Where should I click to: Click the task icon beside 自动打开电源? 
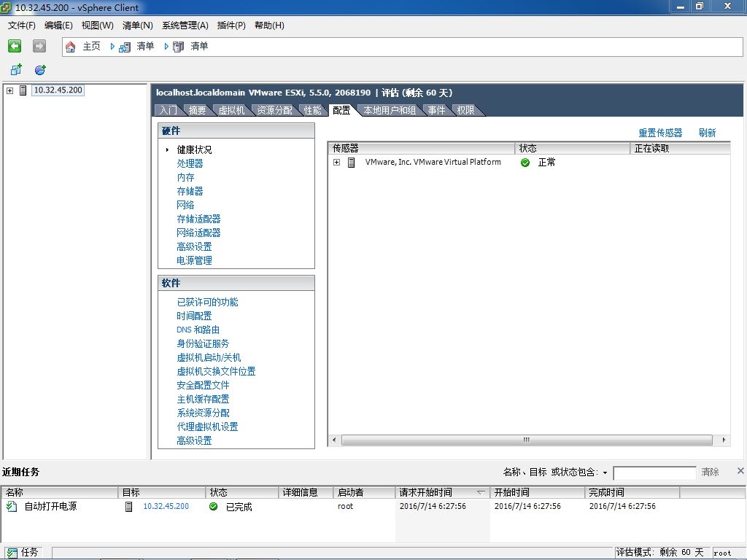point(12,506)
